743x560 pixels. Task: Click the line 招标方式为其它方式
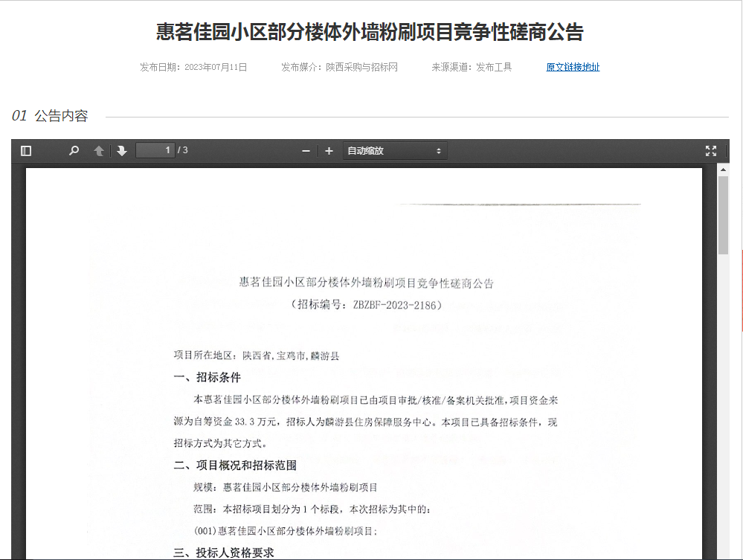(x=220, y=443)
